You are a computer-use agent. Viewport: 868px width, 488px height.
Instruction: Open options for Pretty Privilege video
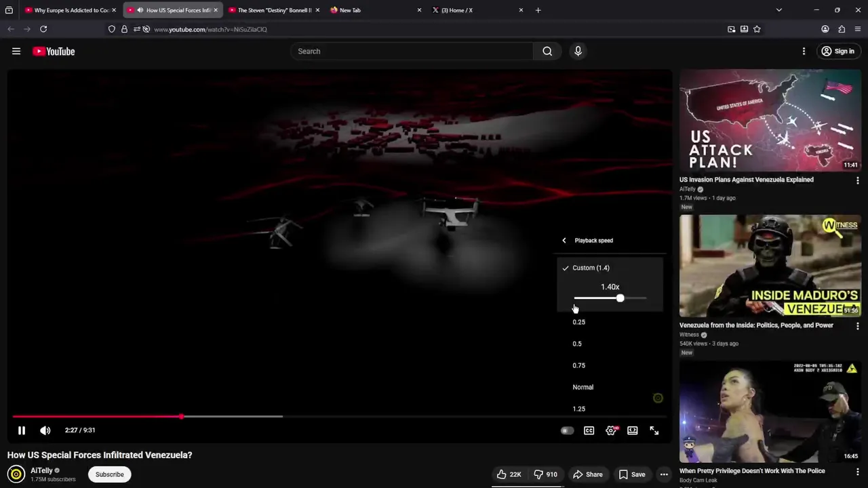(x=857, y=472)
